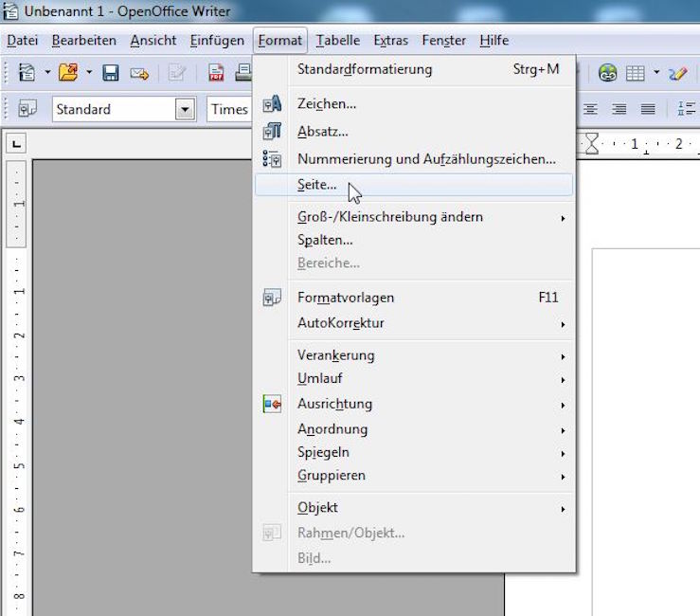This screenshot has height=616, width=700.
Task: Click the Styles and Formatting toolbar icon
Action: click(x=27, y=109)
